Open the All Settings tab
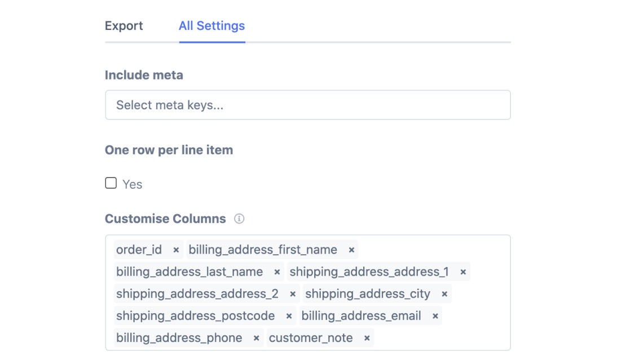 point(211,26)
